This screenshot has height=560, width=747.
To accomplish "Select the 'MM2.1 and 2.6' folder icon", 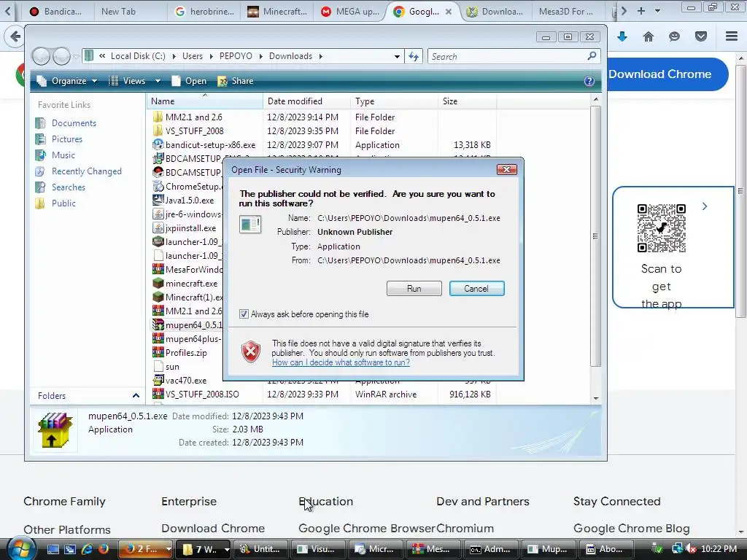I will pos(158,117).
